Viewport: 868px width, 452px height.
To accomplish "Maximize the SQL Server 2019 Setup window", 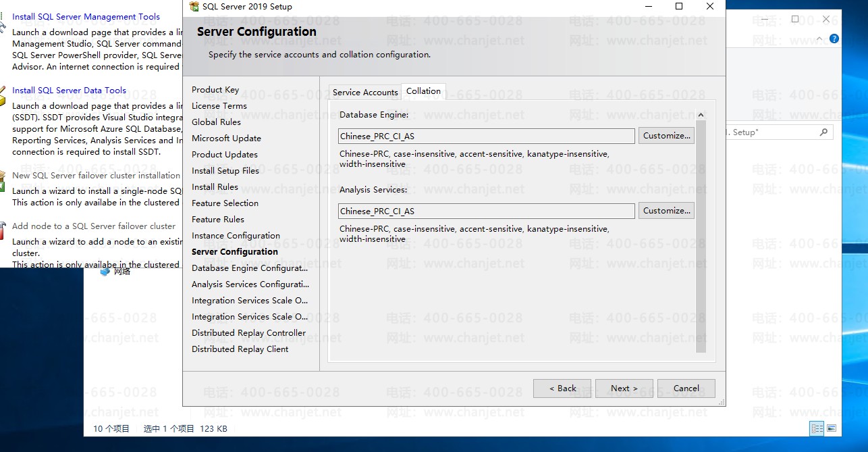I will tap(679, 7).
